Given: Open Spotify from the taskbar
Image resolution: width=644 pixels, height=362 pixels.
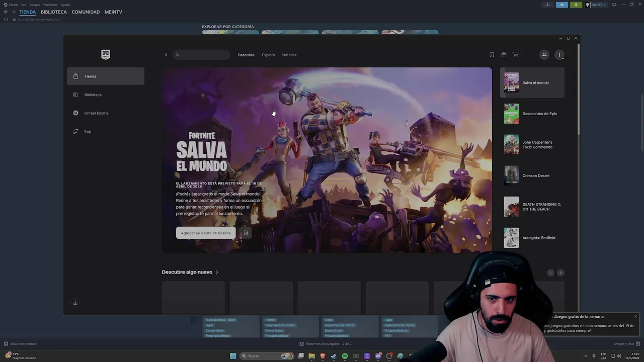Looking at the screenshot, I should (345, 356).
